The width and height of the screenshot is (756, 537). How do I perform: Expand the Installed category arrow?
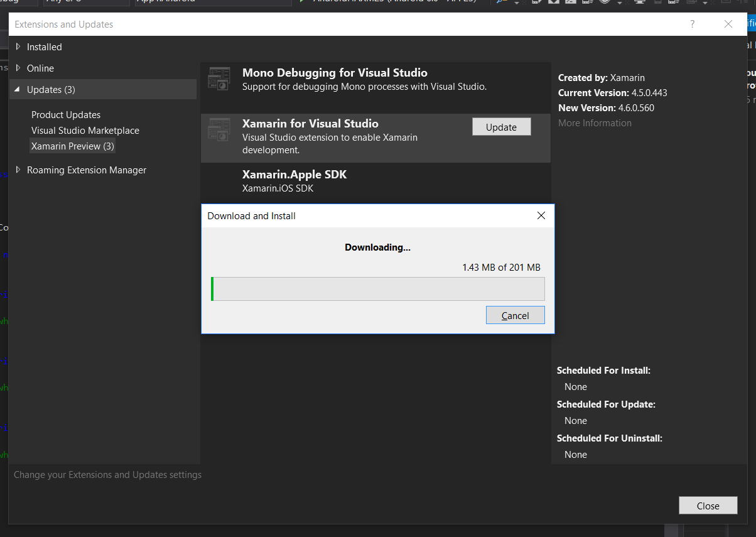point(18,46)
